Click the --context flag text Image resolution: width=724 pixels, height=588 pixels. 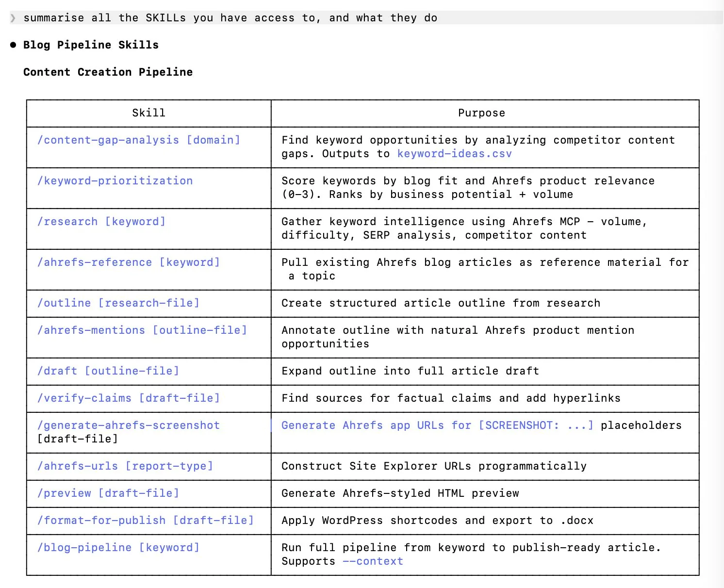pos(373,561)
